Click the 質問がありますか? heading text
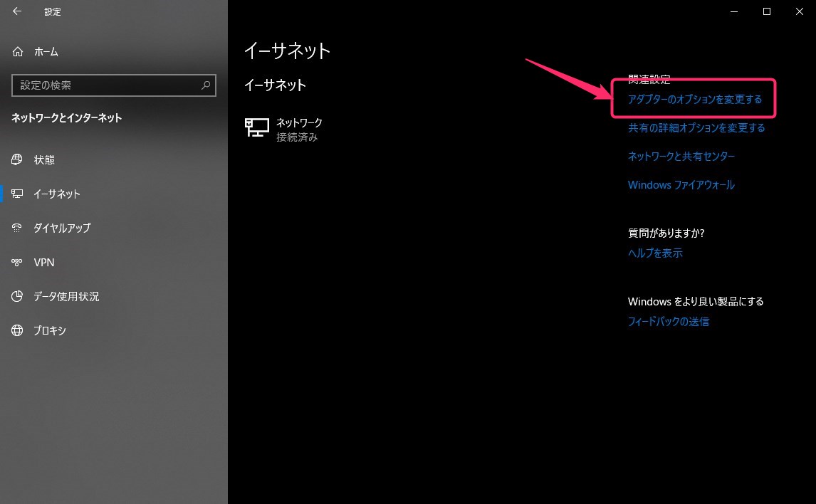This screenshot has height=504, width=816. [666, 233]
